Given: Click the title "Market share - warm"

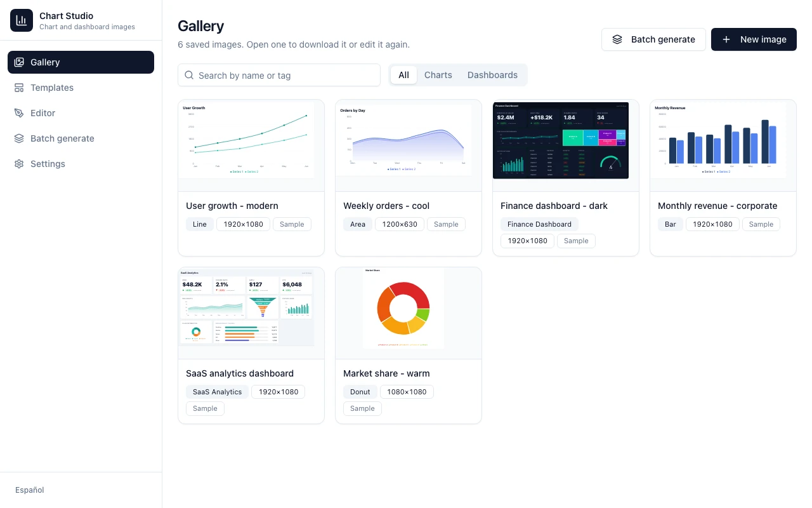Looking at the screenshot, I should (386, 373).
